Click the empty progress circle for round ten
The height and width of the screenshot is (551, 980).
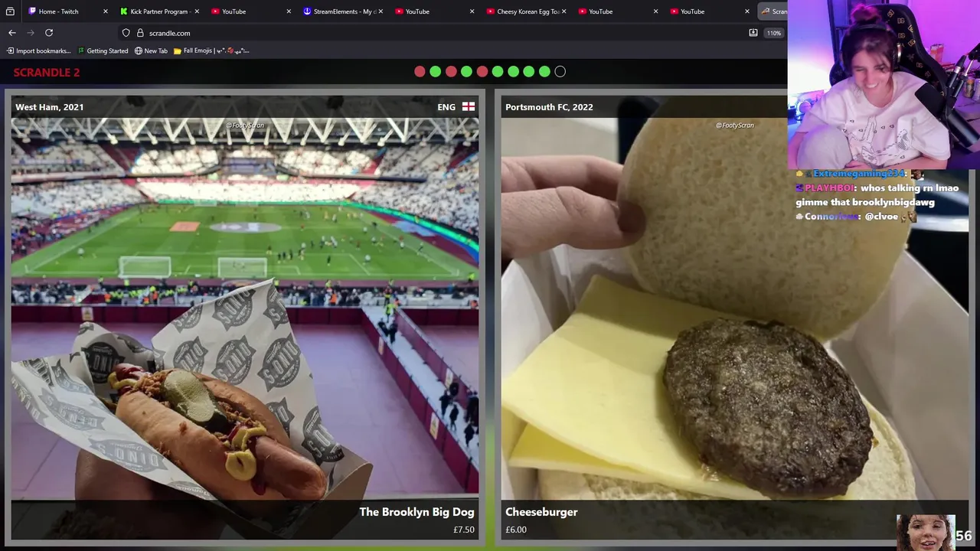pyautogui.click(x=560, y=71)
